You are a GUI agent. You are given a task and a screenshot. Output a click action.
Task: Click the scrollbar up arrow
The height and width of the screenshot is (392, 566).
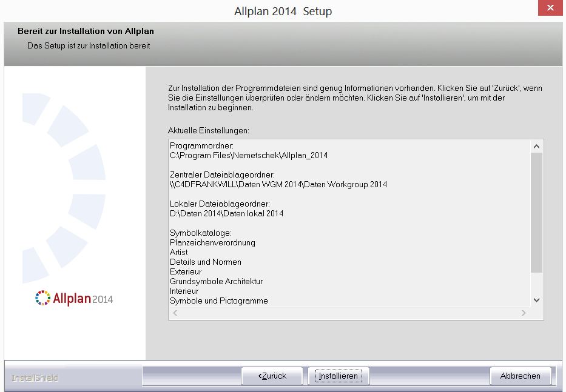click(536, 145)
